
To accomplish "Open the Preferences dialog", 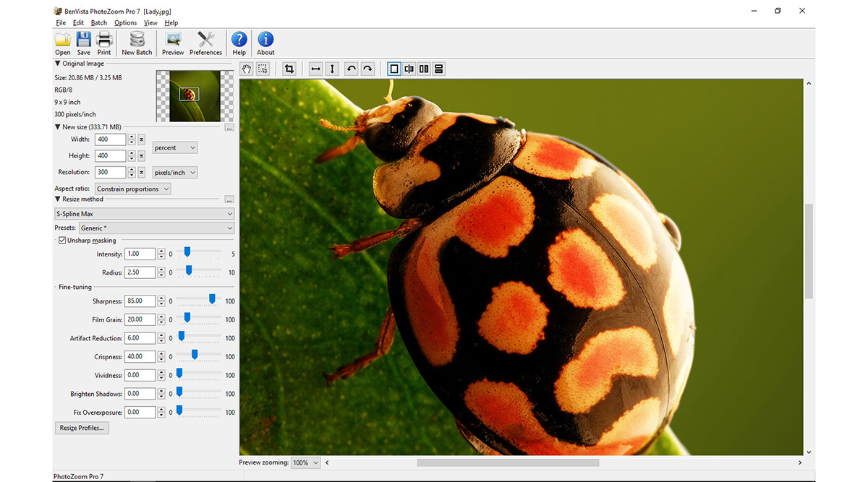I will point(205,42).
